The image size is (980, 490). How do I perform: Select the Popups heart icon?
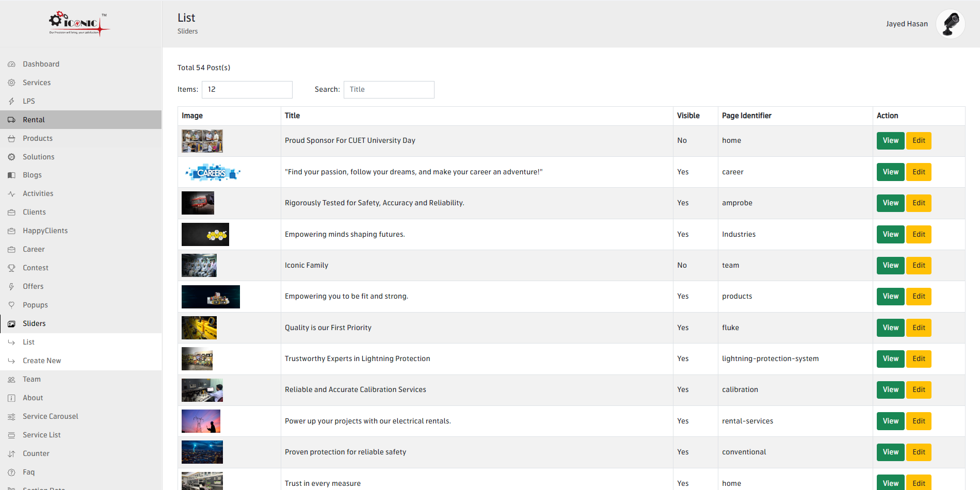click(11, 304)
